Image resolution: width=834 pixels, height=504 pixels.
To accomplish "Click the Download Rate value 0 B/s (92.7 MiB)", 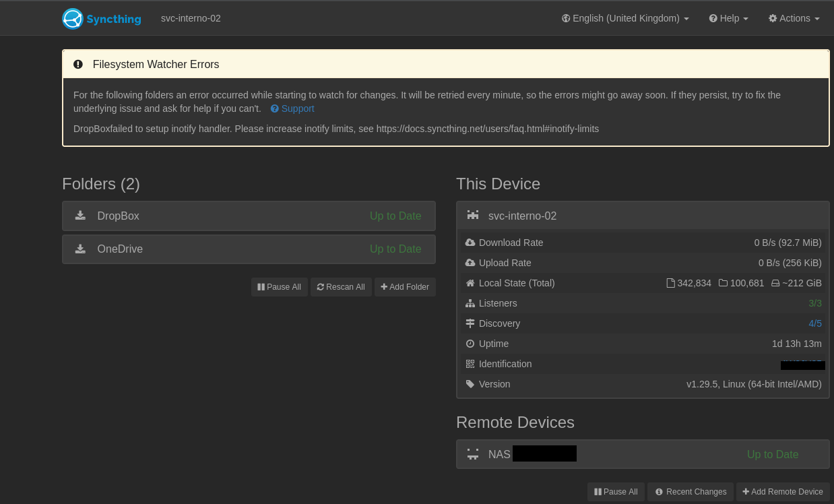I will [x=788, y=243].
